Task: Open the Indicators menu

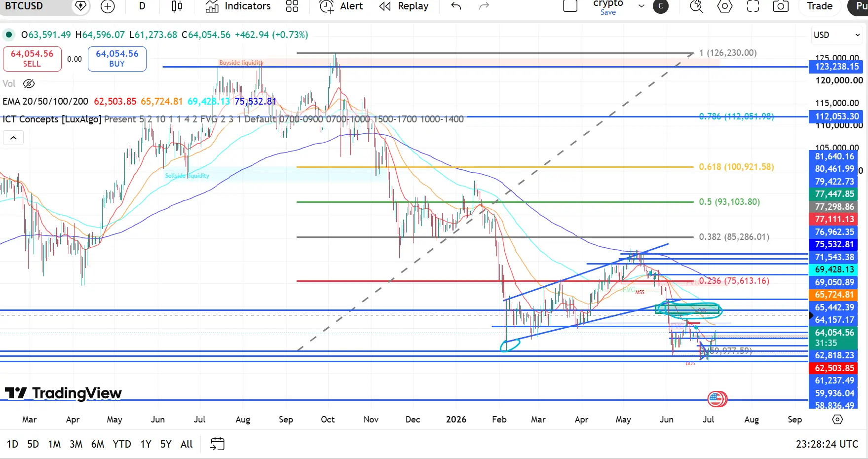Action: 238,6
